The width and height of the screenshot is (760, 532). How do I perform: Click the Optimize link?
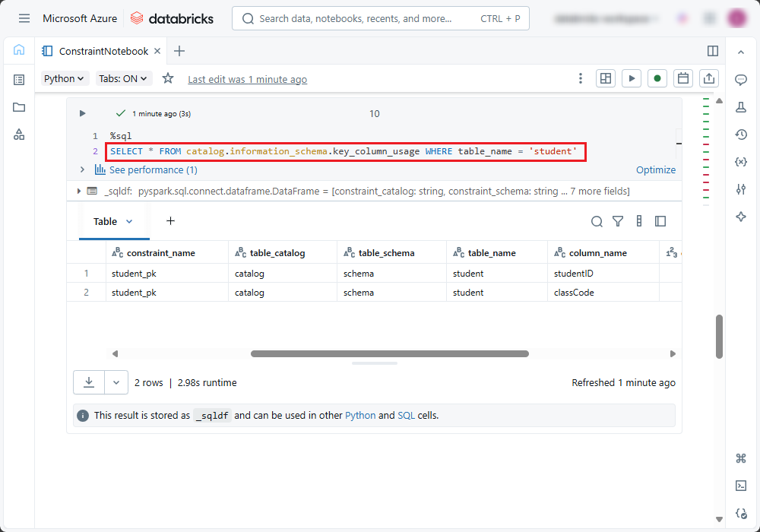(x=655, y=170)
